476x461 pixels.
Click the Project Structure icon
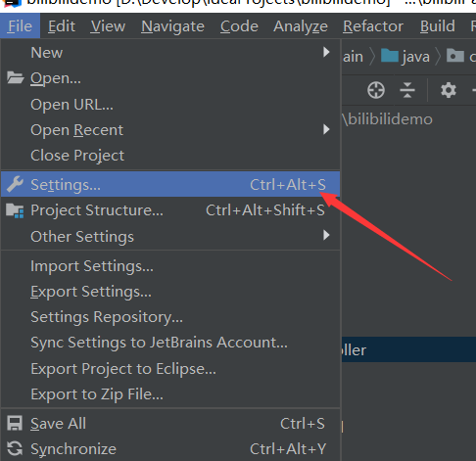click(15, 210)
